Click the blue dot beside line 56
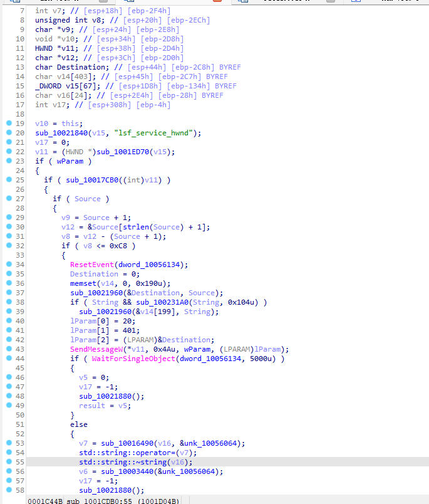Screen dimensions: 429x504 (9, 471)
